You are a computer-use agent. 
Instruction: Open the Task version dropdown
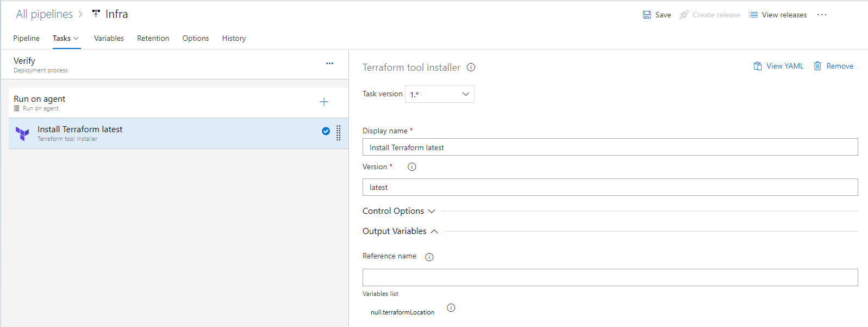(440, 94)
